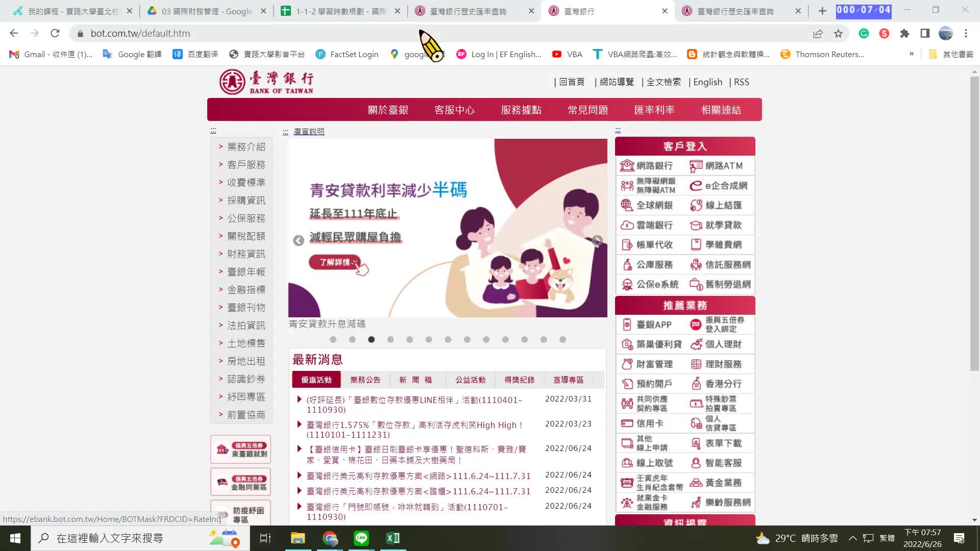Click the 舊制勞退網 icon
This screenshot has height=551, width=980.
696,284
